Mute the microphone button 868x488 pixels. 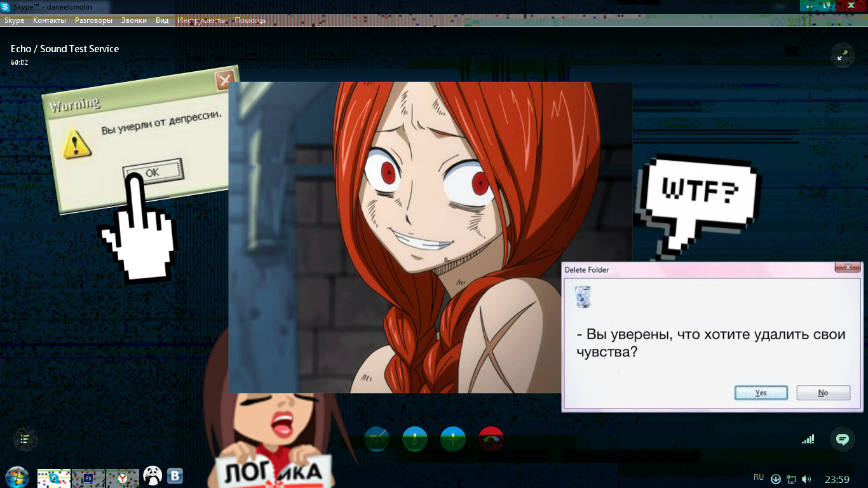(415, 439)
